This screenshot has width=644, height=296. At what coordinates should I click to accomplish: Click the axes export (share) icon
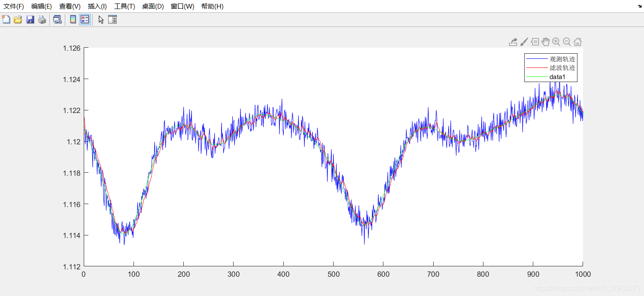point(513,42)
